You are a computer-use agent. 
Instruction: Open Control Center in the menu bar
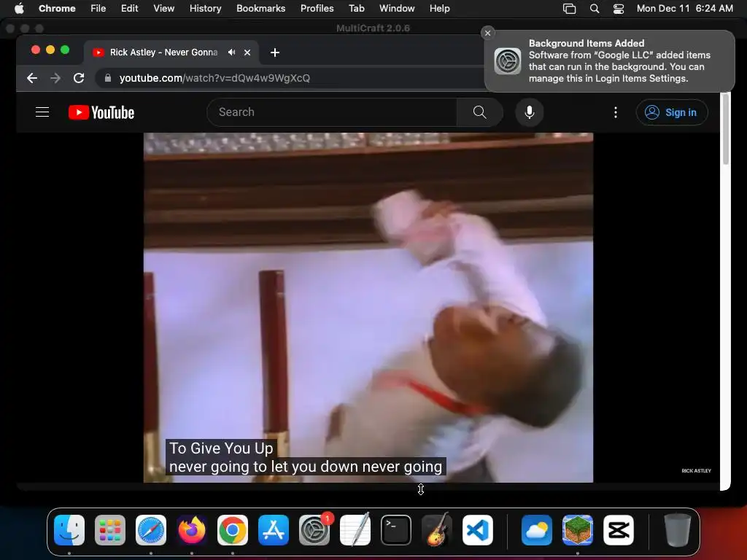tap(619, 8)
